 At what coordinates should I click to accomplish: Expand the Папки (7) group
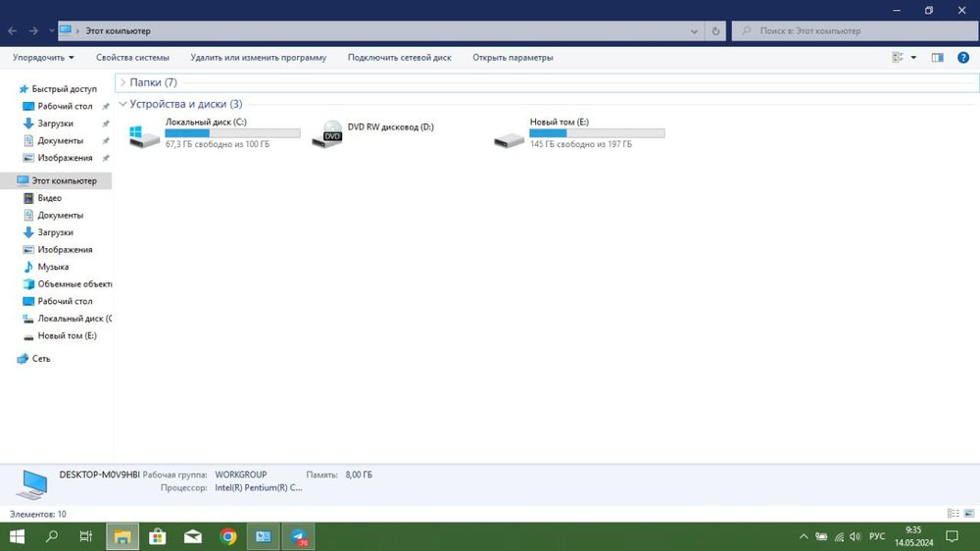[122, 82]
